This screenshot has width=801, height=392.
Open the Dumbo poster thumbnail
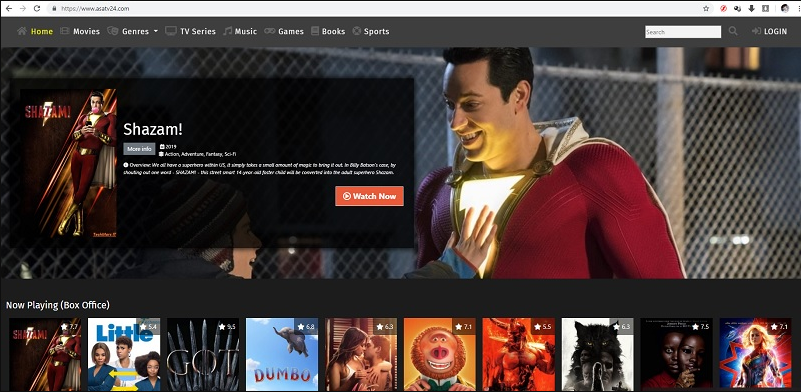click(281, 354)
